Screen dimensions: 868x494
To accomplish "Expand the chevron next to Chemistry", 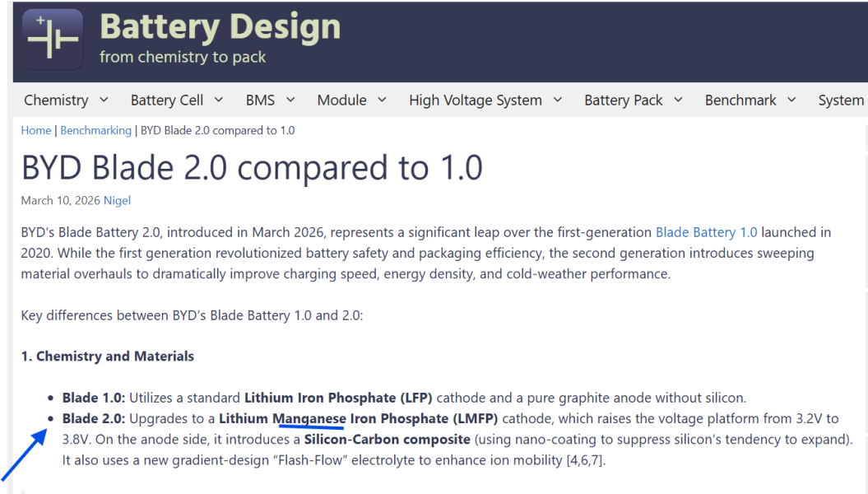I will click(x=104, y=100).
